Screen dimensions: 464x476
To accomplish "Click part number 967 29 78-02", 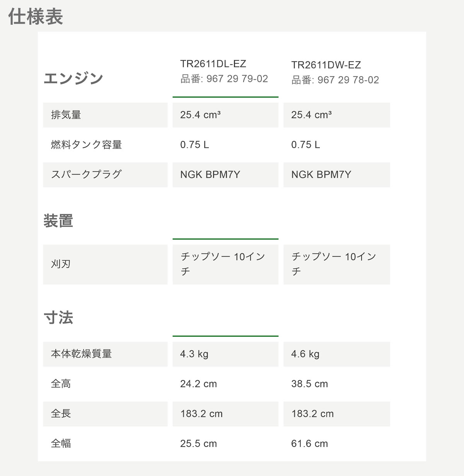I will coord(335,80).
